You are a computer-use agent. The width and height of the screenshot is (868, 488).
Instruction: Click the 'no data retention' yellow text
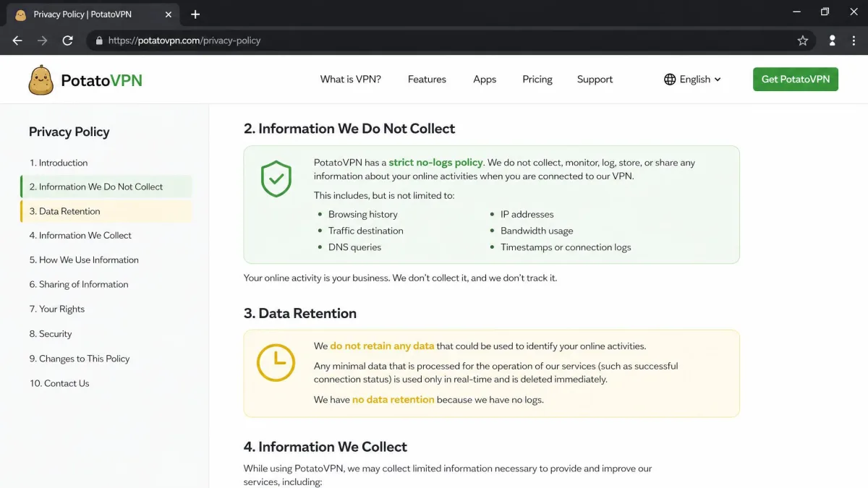pyautogui.click(x=393, y=399)
